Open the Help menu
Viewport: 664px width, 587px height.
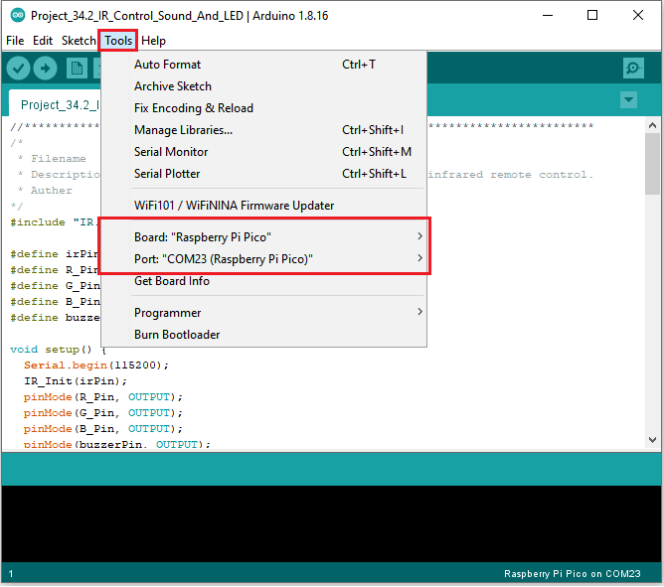pyautogui.click(x=153, y=41)
